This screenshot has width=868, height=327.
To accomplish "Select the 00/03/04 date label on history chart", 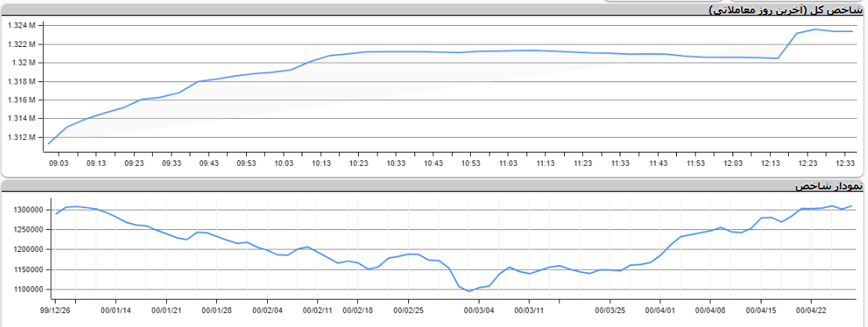I will click(x=479, y=308).
